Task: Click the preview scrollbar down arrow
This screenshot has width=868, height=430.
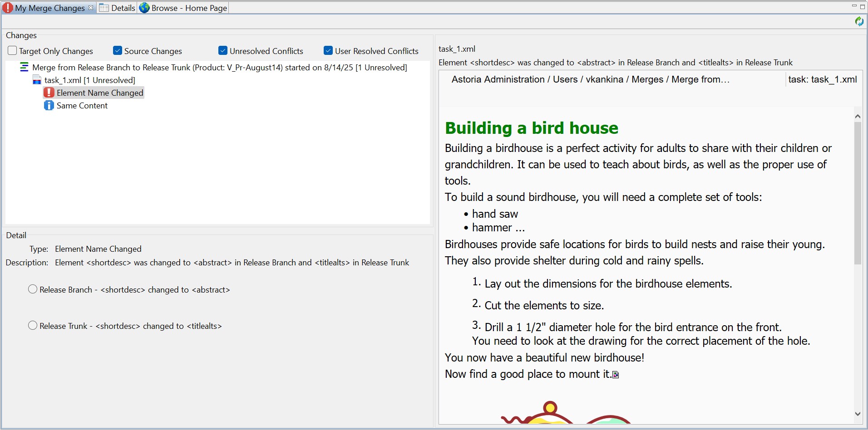Action: pos(858,414)
